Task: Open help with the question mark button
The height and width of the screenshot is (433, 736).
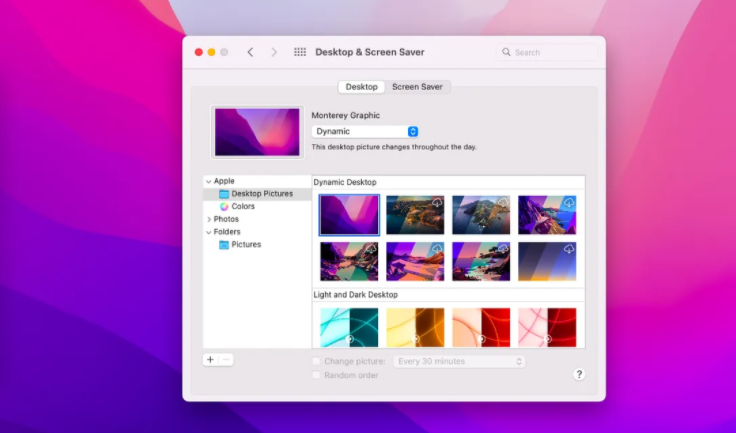Action: coord(579,374)
